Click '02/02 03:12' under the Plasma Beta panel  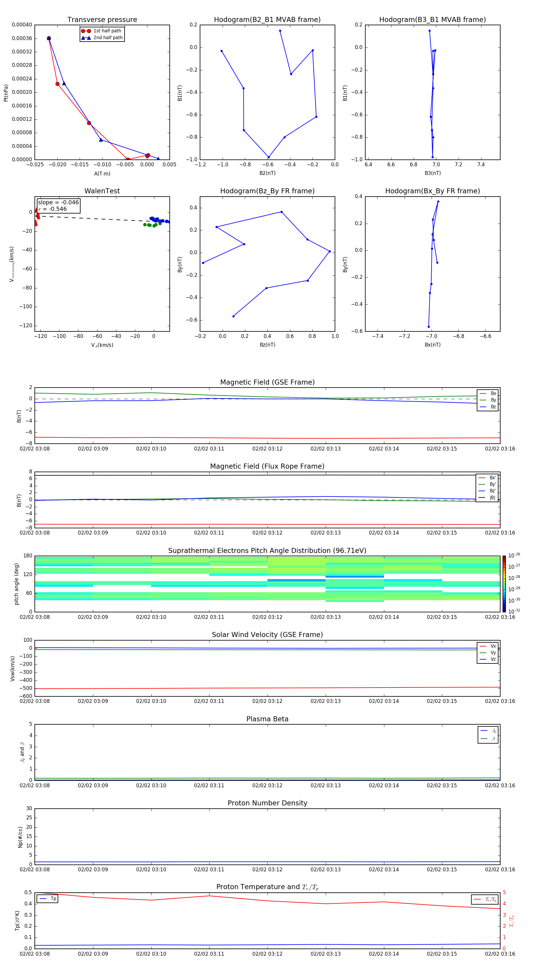click(x=267, y=785)
